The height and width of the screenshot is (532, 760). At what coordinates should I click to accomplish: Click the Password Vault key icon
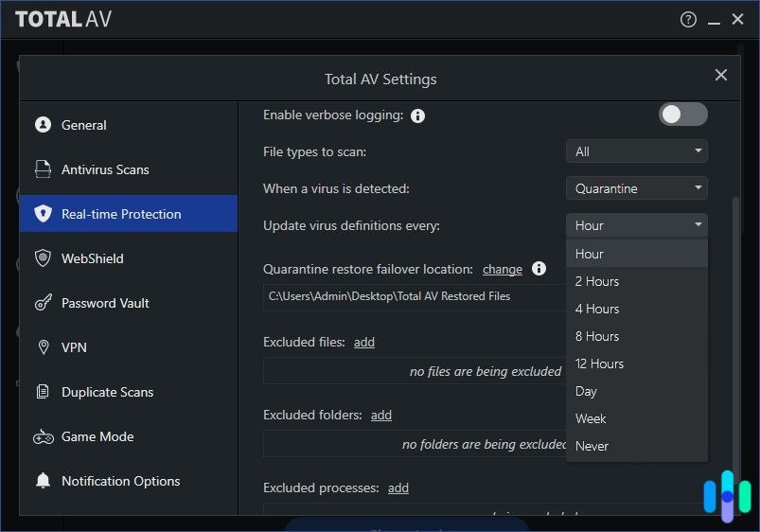(x=43, y=303)
